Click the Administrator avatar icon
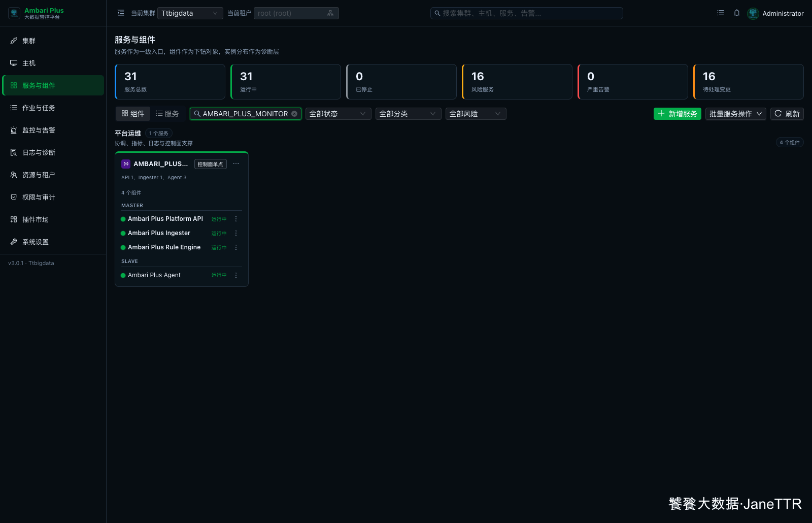This screenshot has width=812, height=523. click(x=753, y=13)
